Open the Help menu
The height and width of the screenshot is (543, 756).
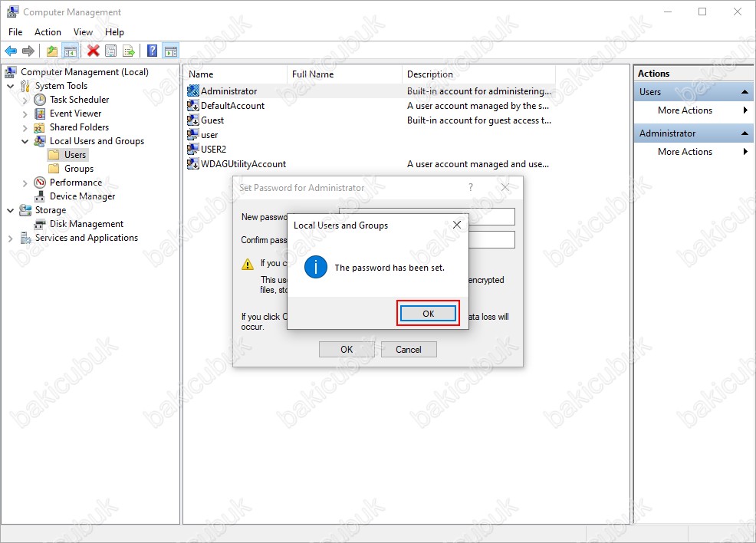(x=114, y=31)
